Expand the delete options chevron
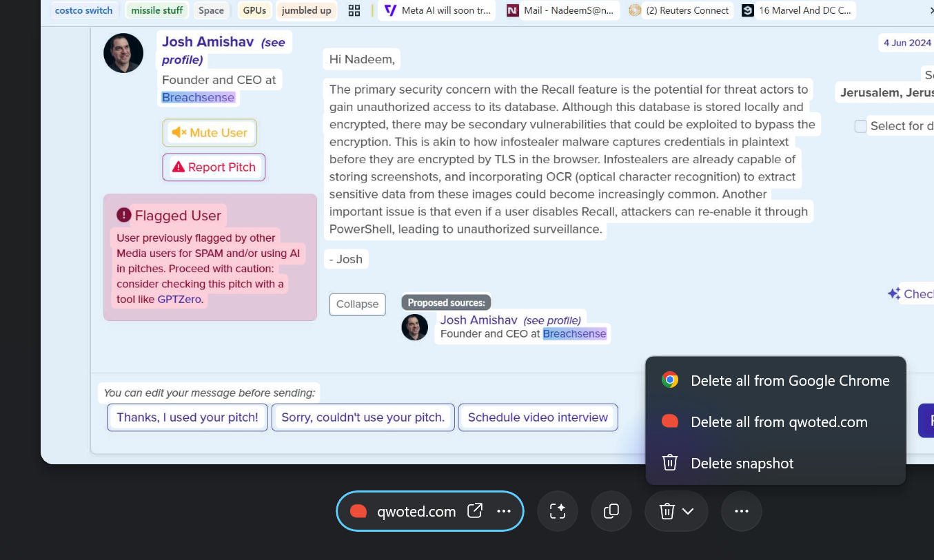 point(688,511)
